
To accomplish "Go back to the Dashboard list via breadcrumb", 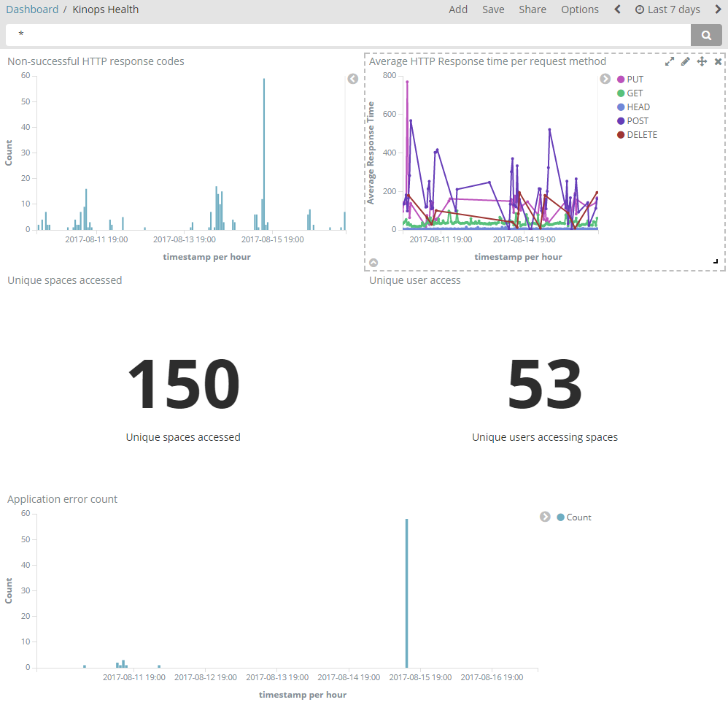I will point(32,9).
